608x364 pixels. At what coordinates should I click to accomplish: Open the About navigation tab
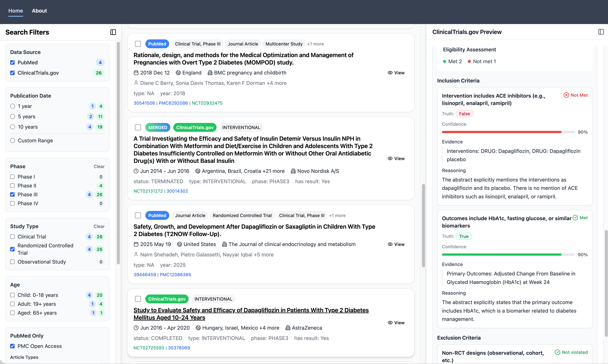(x=39, y=11)
